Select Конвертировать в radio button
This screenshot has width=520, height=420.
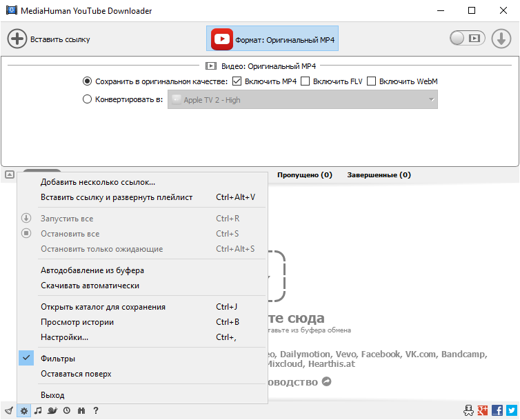pos(87,99)
